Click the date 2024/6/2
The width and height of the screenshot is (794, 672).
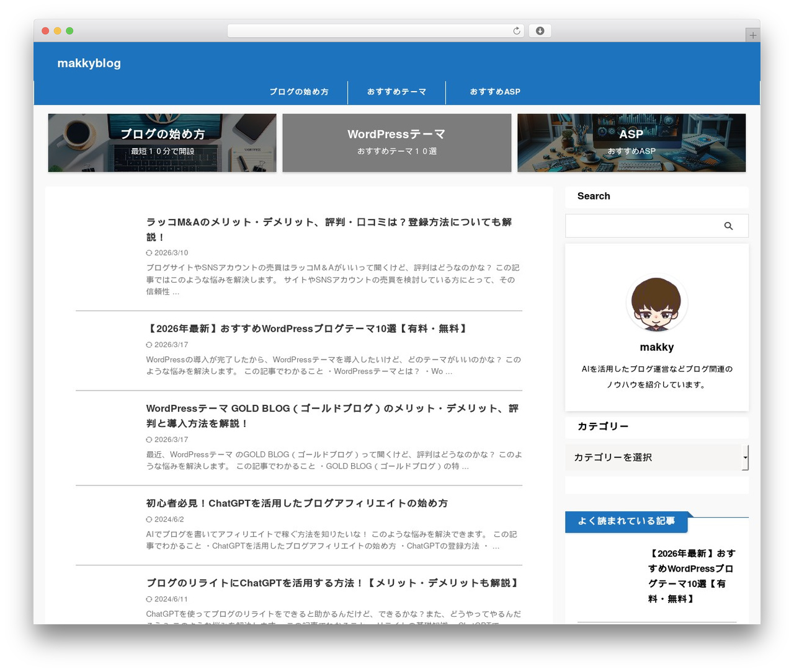(169, 519)
